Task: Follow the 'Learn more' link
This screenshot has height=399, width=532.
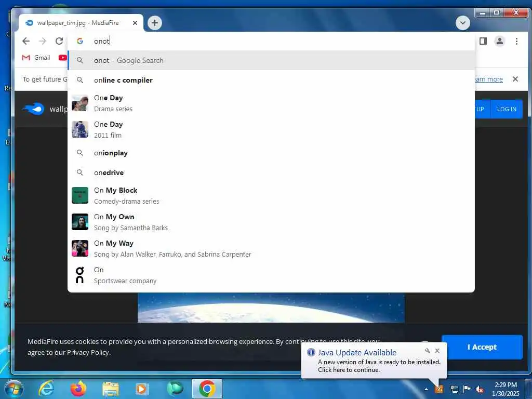Action: 488,79
